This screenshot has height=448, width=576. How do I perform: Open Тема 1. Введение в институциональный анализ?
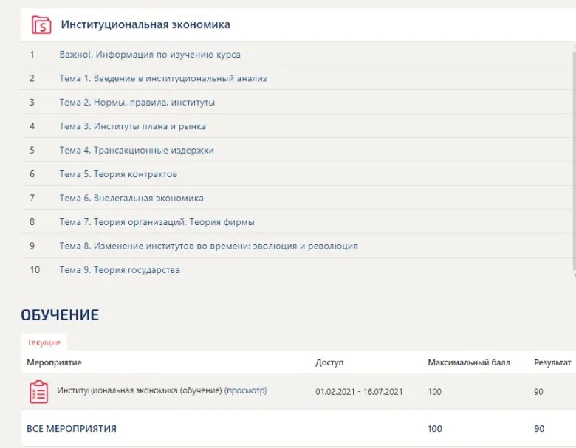(163, 79)
